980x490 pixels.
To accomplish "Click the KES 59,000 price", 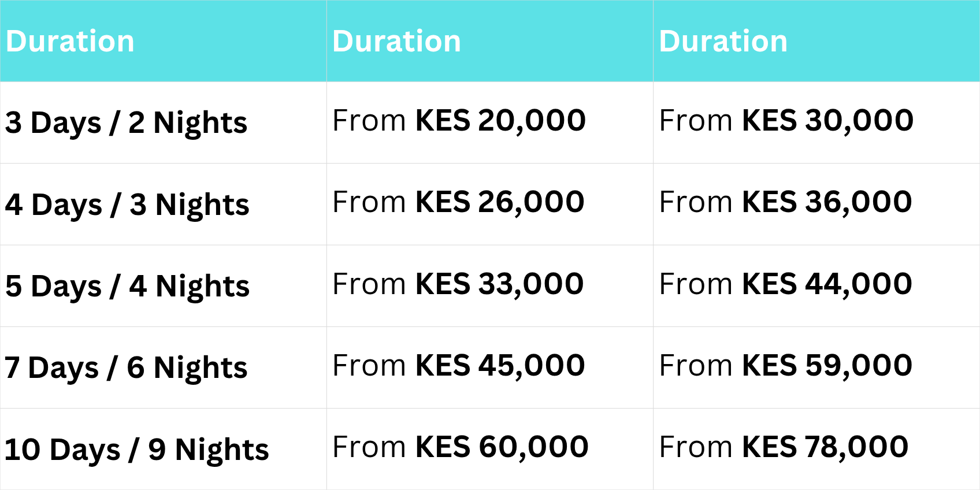I will point(827,365).
